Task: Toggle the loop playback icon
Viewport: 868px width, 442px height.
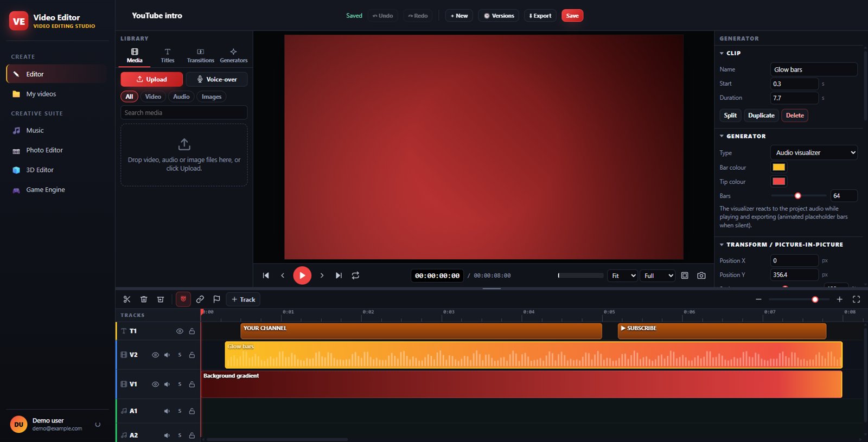Action: (355, 276)
